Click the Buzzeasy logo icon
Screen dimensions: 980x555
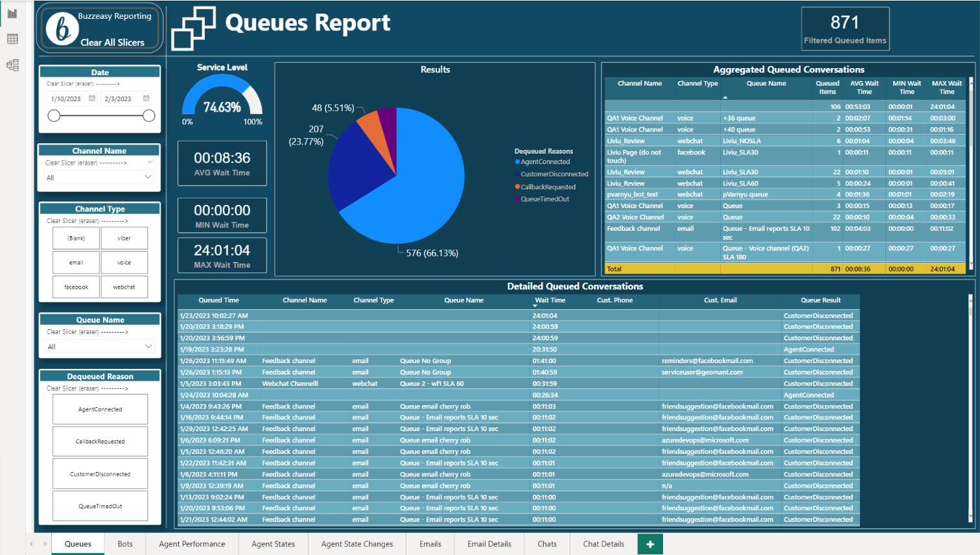[x=62, y=28]
